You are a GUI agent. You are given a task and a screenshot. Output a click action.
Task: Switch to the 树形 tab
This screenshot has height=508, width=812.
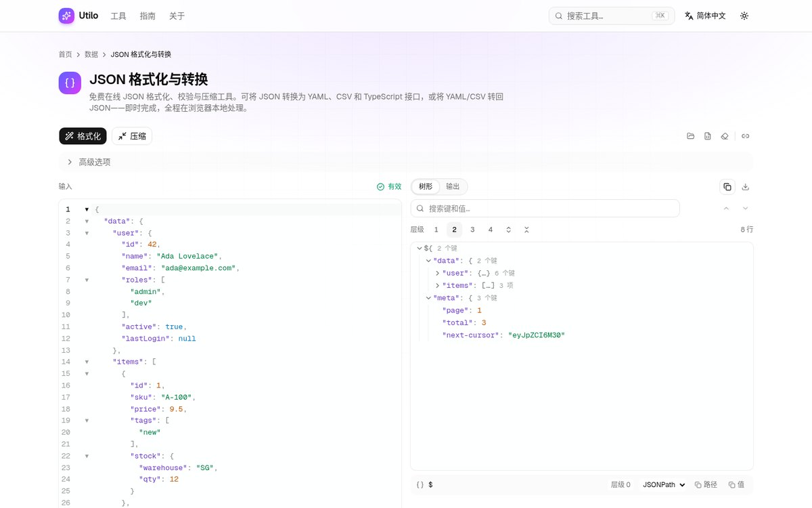pyautogui.click(x=426, y=186)
